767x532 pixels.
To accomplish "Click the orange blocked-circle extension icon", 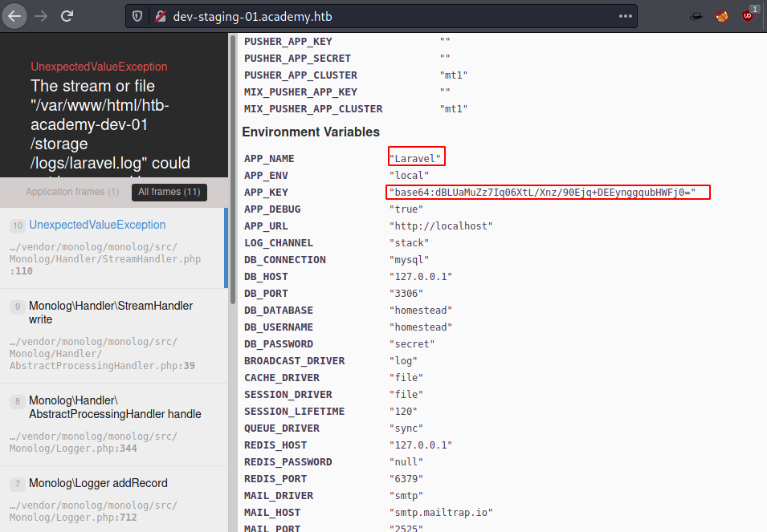I will (722, 17).
